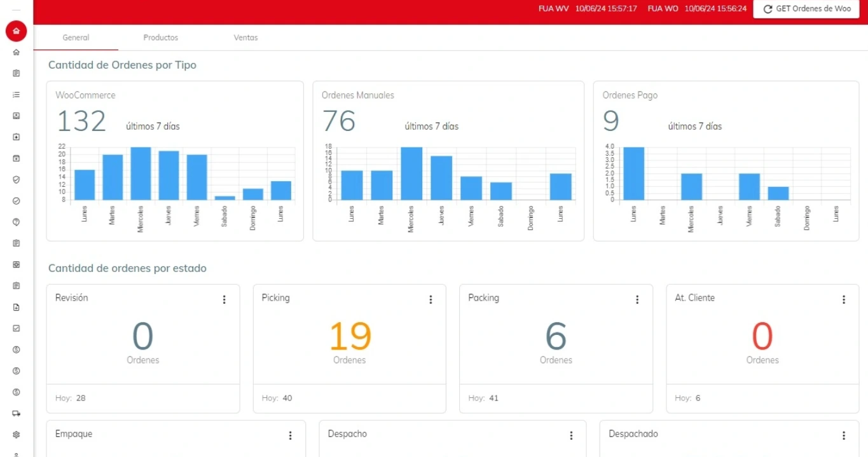Click the user icon at the sidebar bottom
The image size is (868, 457).
click(x=16, y=454)
